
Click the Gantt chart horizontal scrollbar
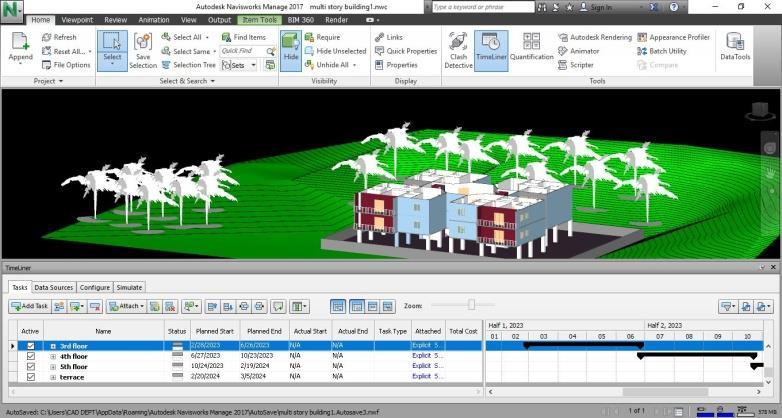click(x=665, y=392)
